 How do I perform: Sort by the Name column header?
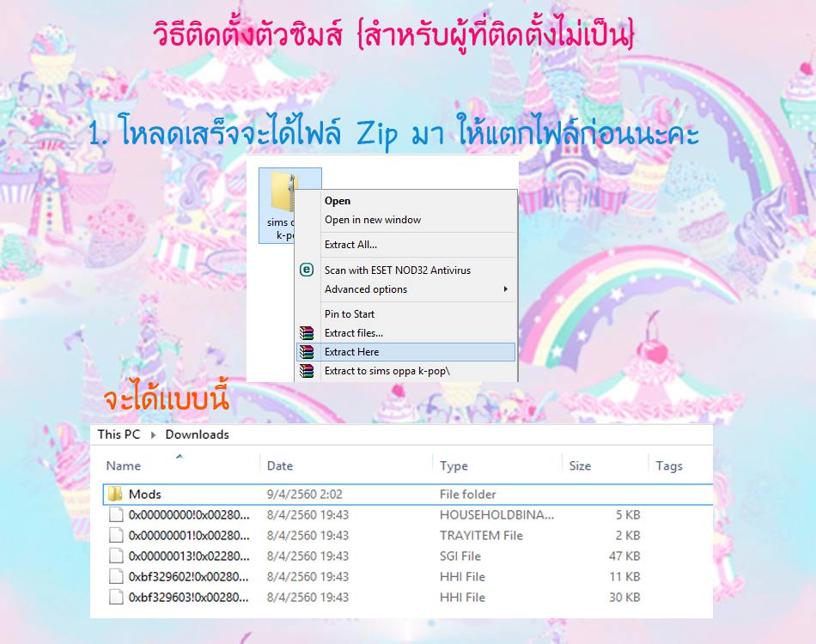coord(124,465)
